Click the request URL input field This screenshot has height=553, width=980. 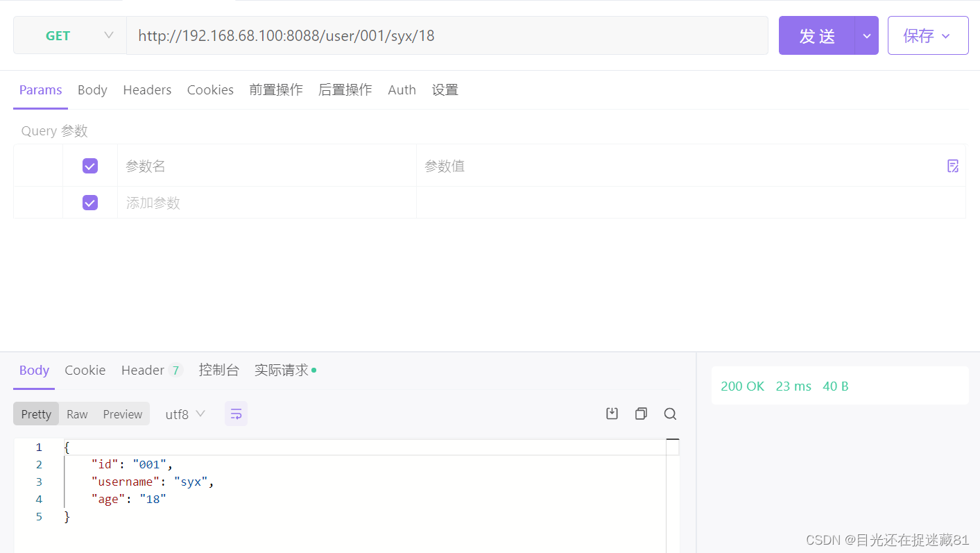[447, 35]
